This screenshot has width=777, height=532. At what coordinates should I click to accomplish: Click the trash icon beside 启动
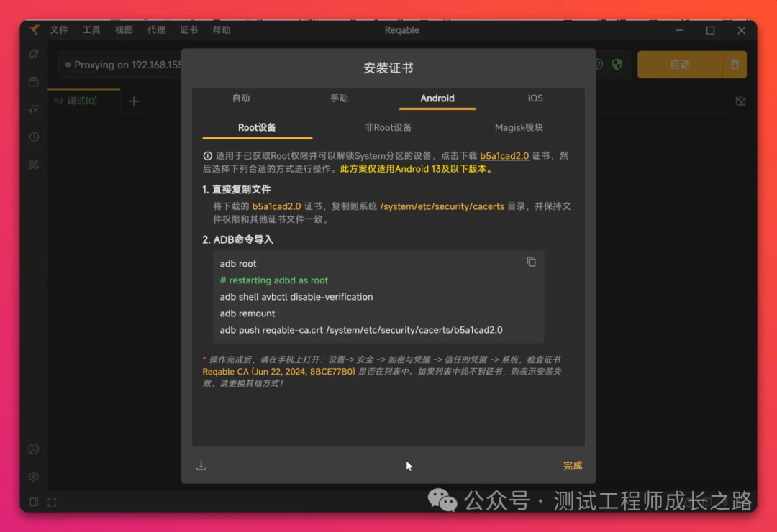[x=735, y=65]
